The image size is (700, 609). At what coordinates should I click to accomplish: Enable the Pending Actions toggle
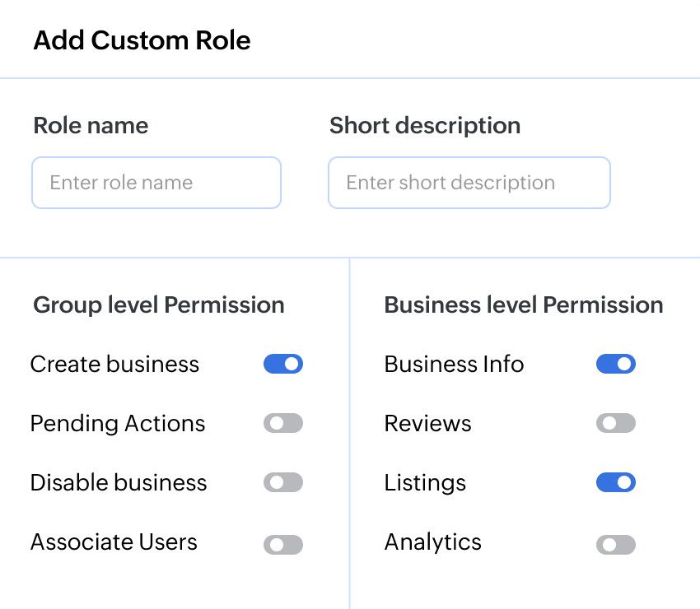point(283,423)
